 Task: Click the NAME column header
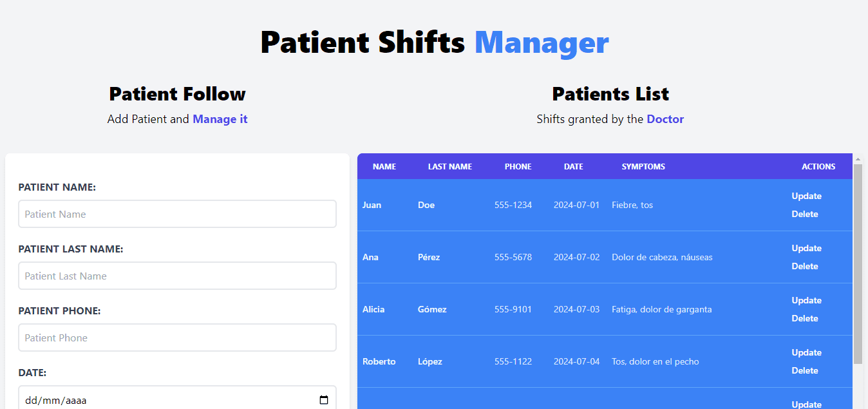coord(384,166)
